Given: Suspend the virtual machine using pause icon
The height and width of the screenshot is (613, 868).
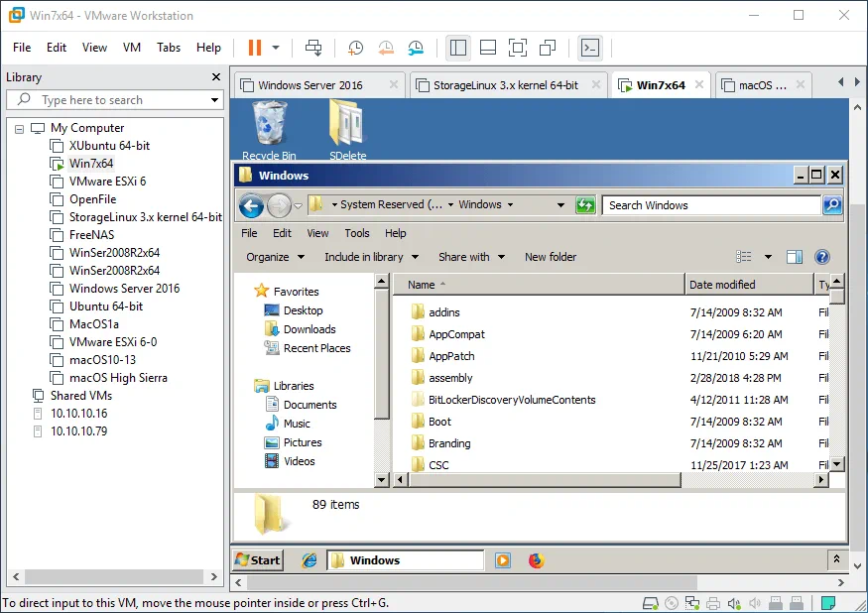Looking at the screenshot, I should coord(254,48).
